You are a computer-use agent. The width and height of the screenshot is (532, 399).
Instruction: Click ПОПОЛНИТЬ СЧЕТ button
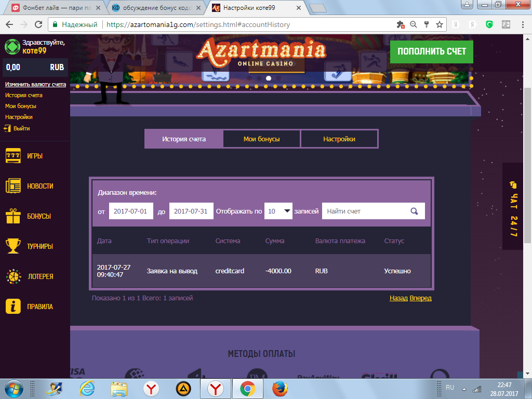tap(432, 51)
